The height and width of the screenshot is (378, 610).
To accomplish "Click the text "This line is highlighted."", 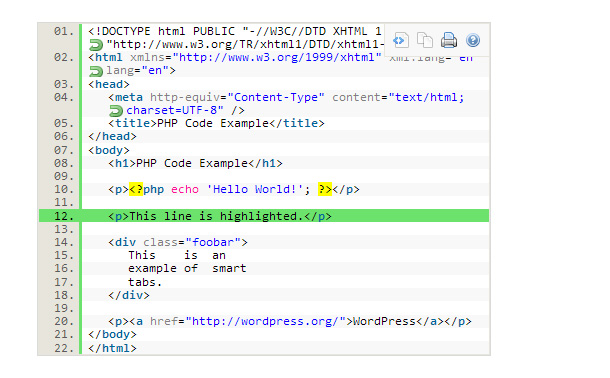I will click(216, 216).
